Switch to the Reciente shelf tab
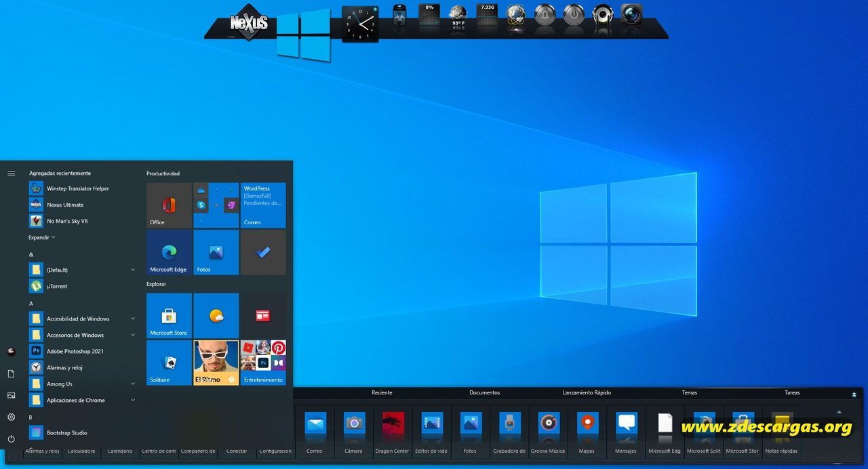The width and height of the screenshot is (868, 469). tap(382, 392)
